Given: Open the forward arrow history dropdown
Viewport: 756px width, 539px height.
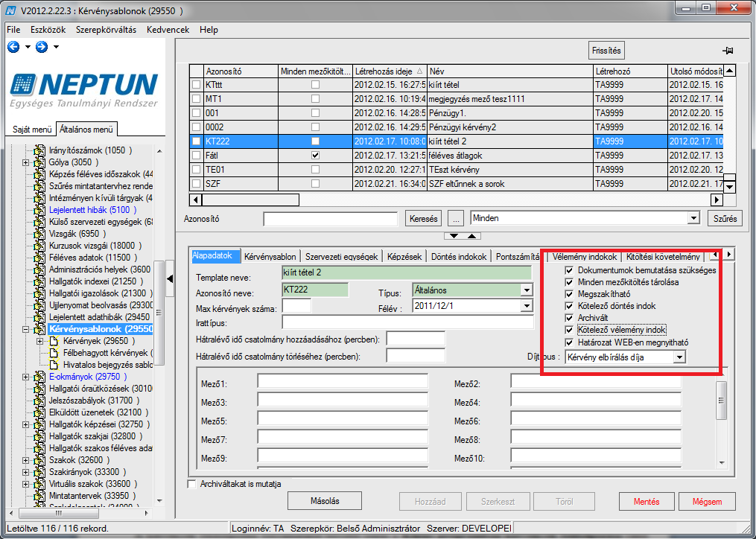Looking at the screenshot, I should (57, 47).
